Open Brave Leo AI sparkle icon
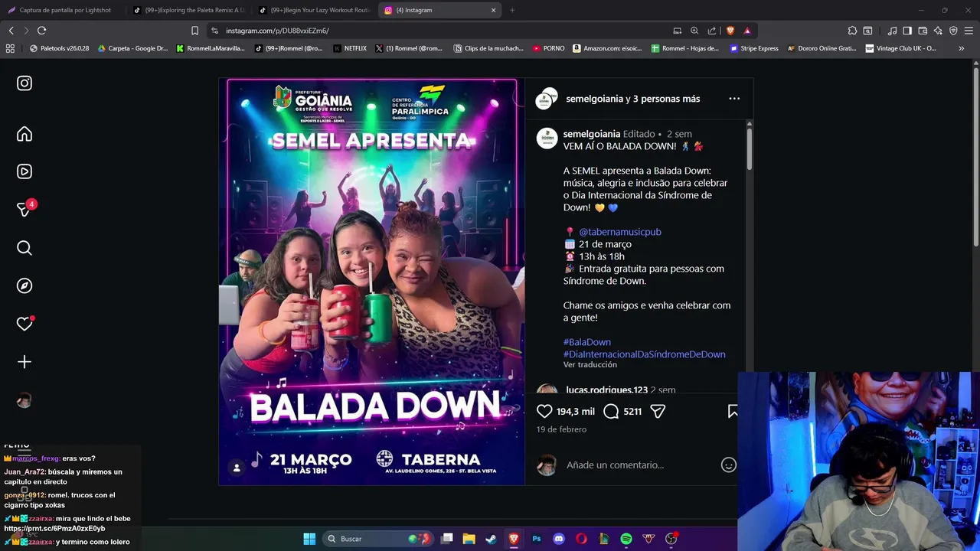 click(938, 31)
